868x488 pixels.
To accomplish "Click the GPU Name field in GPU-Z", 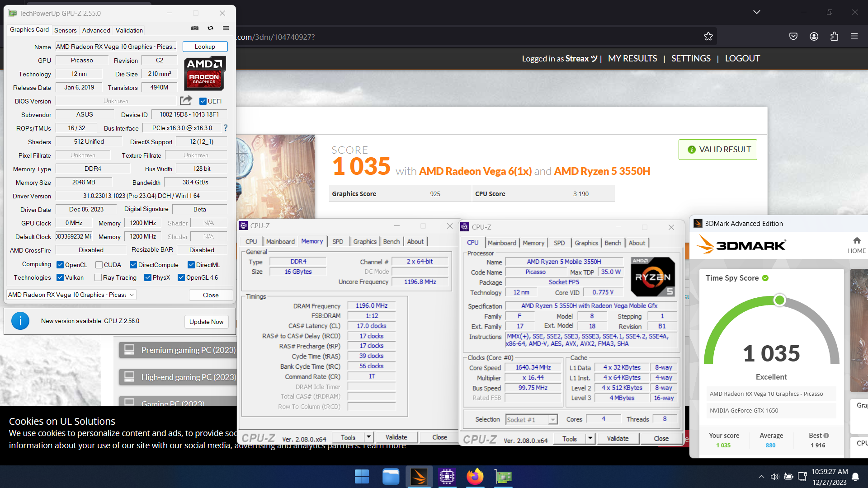I will pos(116,47).
